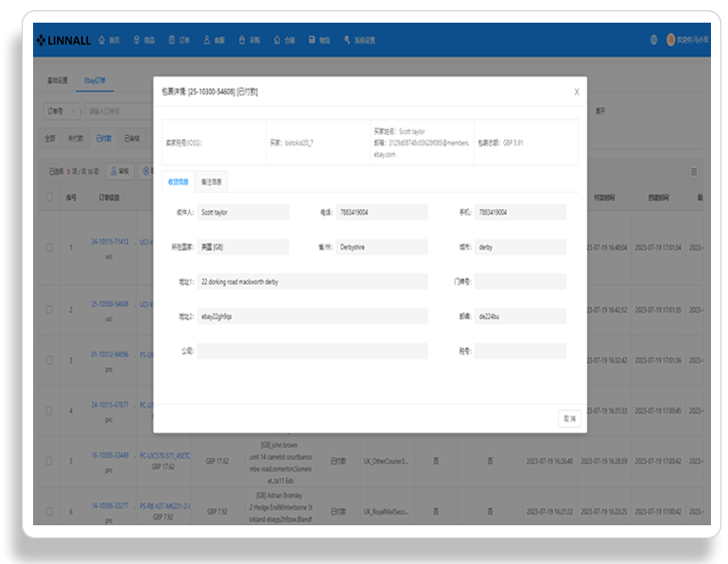This screenshot has width=728, height=564.
Task: Tick the select-all checkbox in table header
Action: (x=49, y=197)
